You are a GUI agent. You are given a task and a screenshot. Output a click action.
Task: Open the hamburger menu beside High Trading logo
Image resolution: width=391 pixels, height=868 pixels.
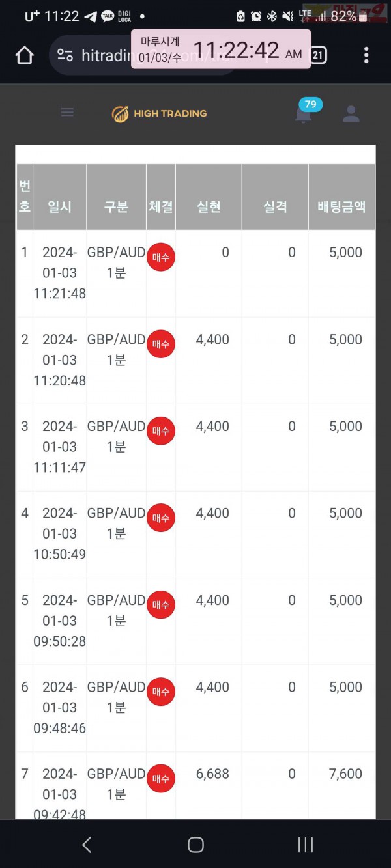coord(67,112)
